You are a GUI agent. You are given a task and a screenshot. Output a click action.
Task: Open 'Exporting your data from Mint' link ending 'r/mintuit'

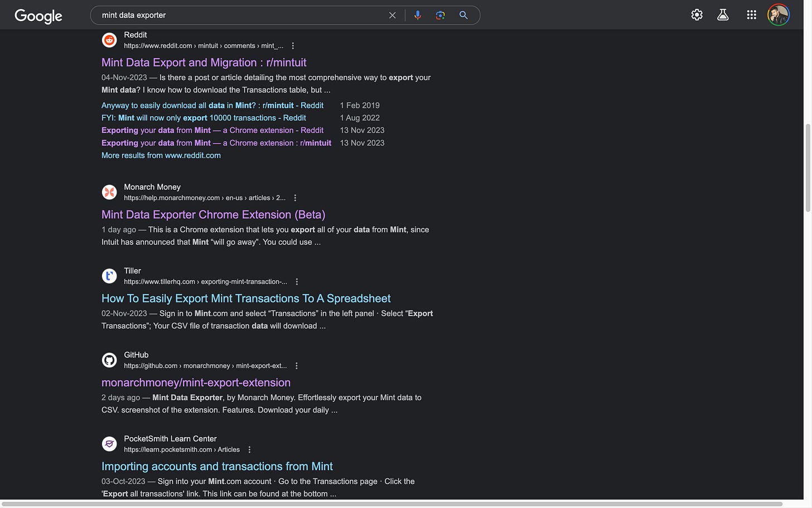pos(216,143)
